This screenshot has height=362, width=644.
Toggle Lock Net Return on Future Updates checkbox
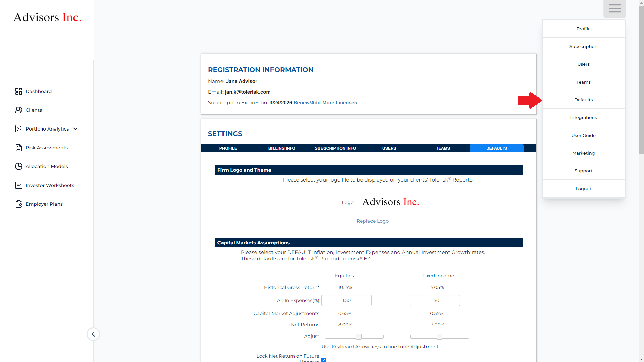(x=324, y=360)
